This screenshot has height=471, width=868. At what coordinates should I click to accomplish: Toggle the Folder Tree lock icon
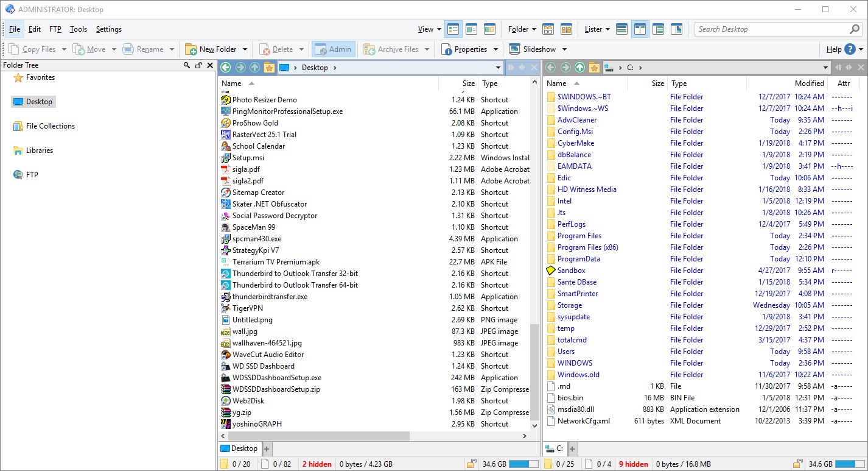198,65
